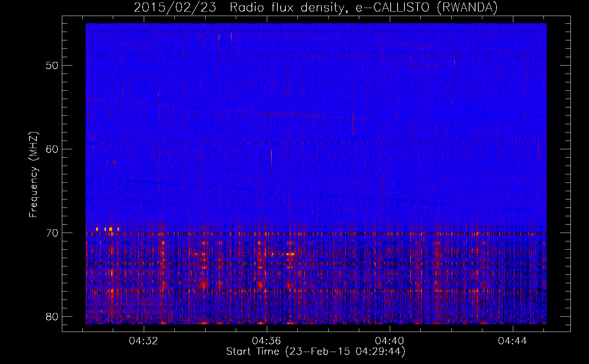Click the 'Start Time (23-Feb-15 04:29:44)' label
This screenshot has width=589, height=364.
tap(316, 352)
